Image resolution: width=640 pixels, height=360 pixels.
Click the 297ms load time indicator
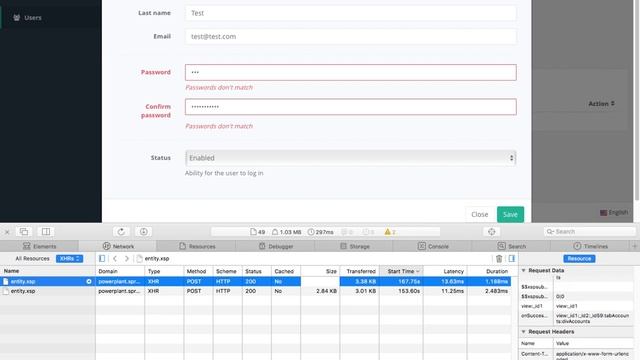tap(320, 232)
